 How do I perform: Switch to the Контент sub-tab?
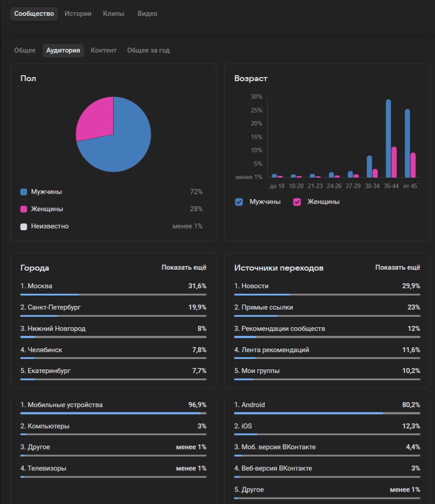click(103, 50)
